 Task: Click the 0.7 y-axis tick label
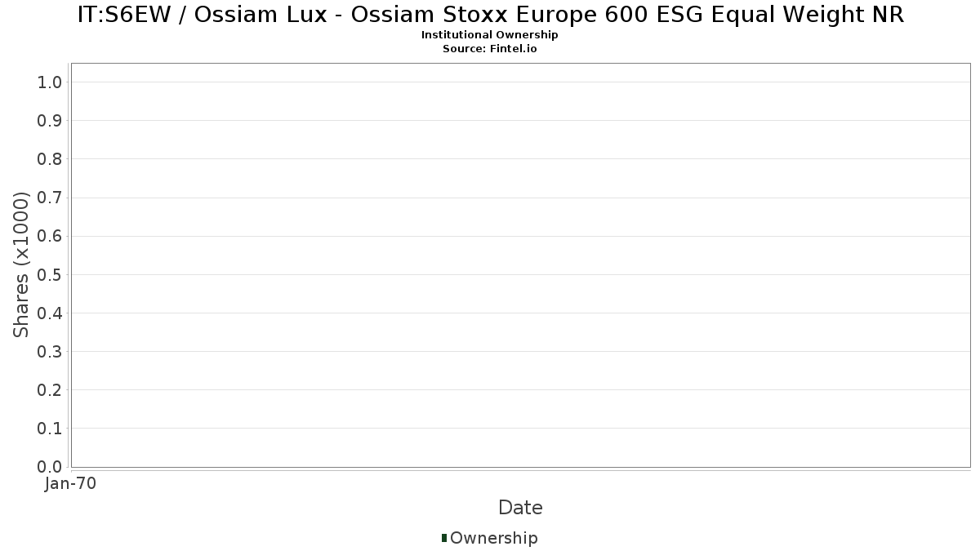click(x=50, y=198)
